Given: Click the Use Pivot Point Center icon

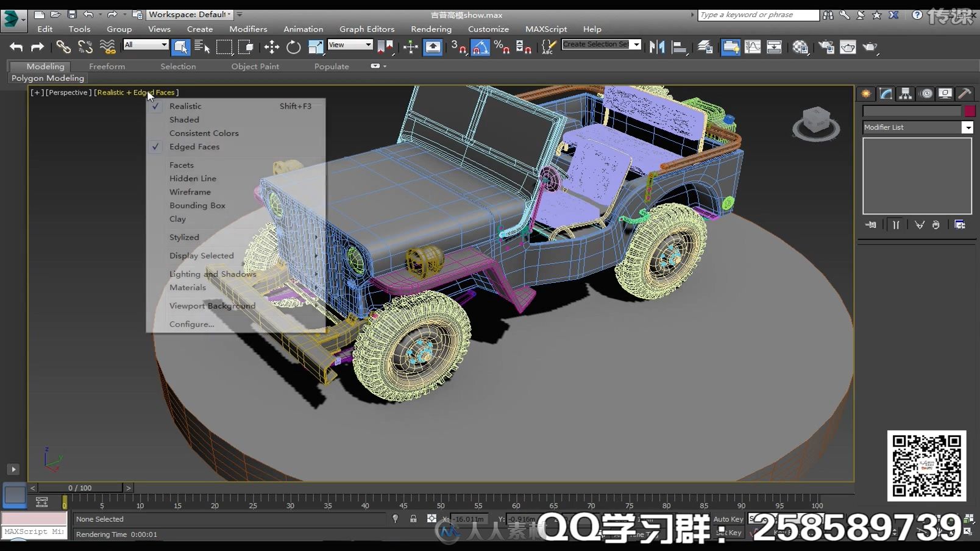Looking at the screenshot, I should tap(385, 47).
